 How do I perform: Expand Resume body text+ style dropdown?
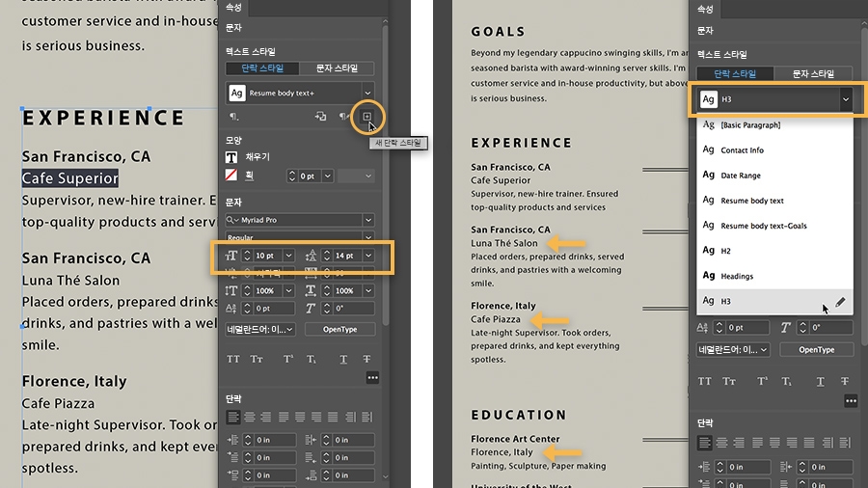pos(367,93)
